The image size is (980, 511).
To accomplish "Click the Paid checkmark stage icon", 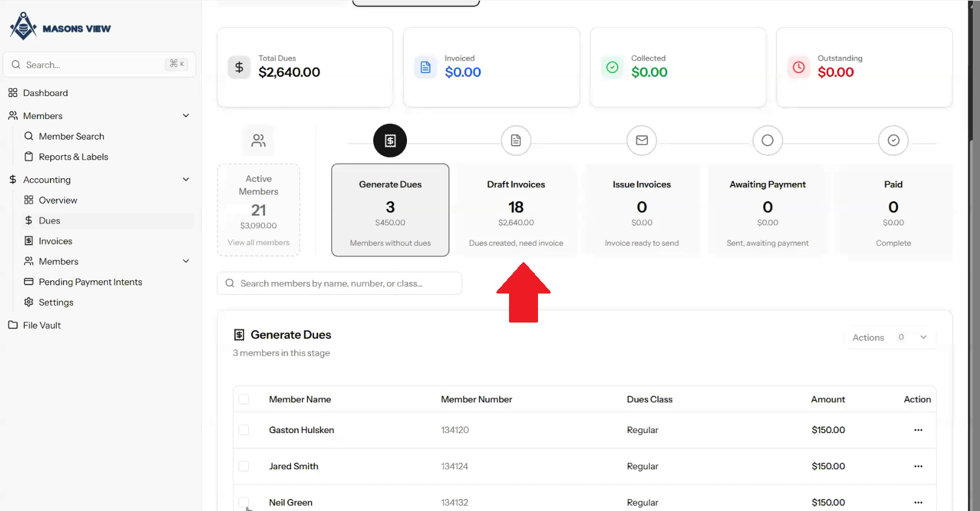I will click(x=893, y=141).
